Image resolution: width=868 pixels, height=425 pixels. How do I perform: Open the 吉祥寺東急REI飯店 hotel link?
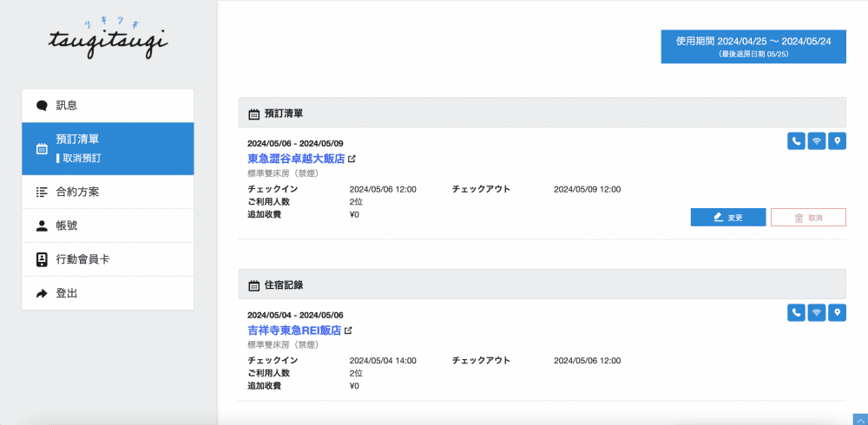(294, 330)
